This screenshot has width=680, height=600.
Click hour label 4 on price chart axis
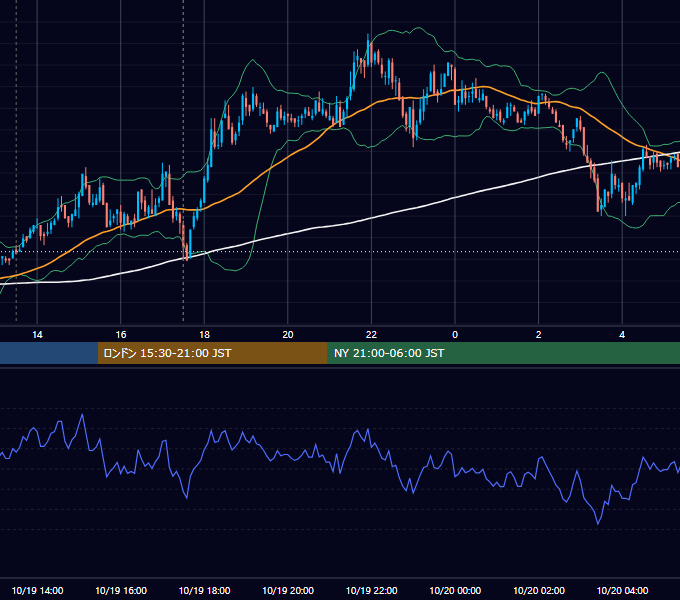[622, 335]
